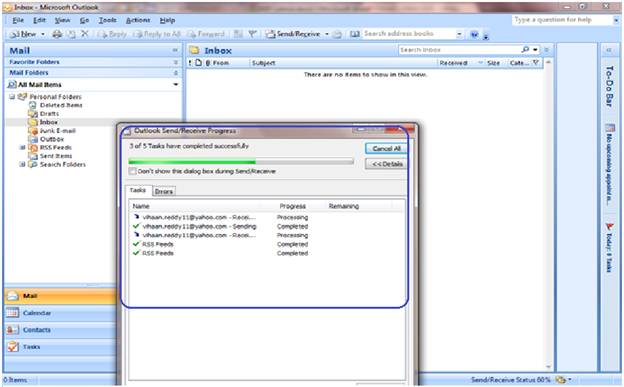Collapse the Mail Folders section
This screenshot has height=387, width=624.
(x=176, y=73)
